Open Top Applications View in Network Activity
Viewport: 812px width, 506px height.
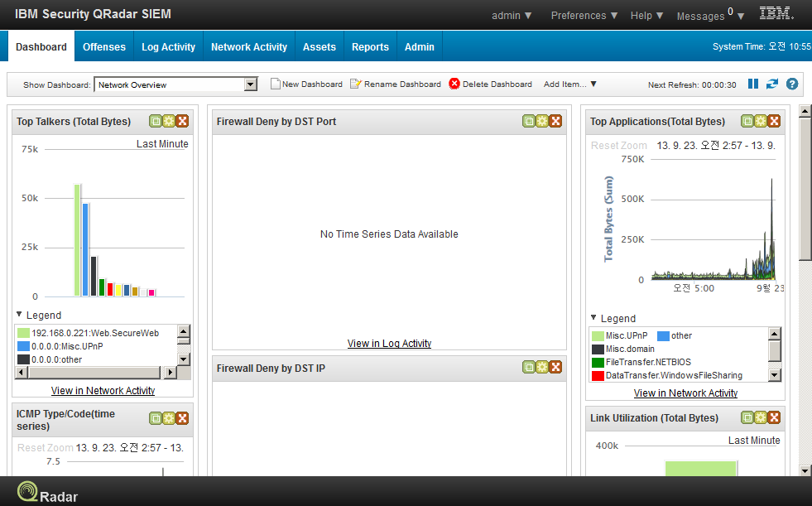point(685,393)
